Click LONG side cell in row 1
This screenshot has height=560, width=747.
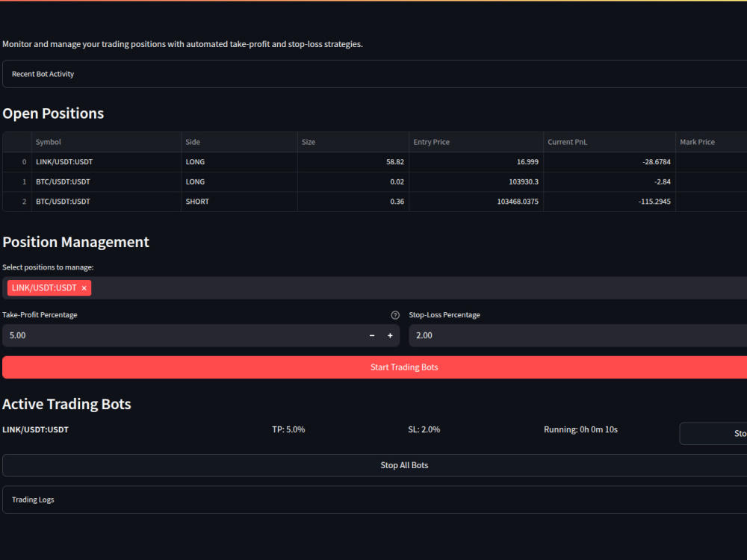tap(239, 182)
